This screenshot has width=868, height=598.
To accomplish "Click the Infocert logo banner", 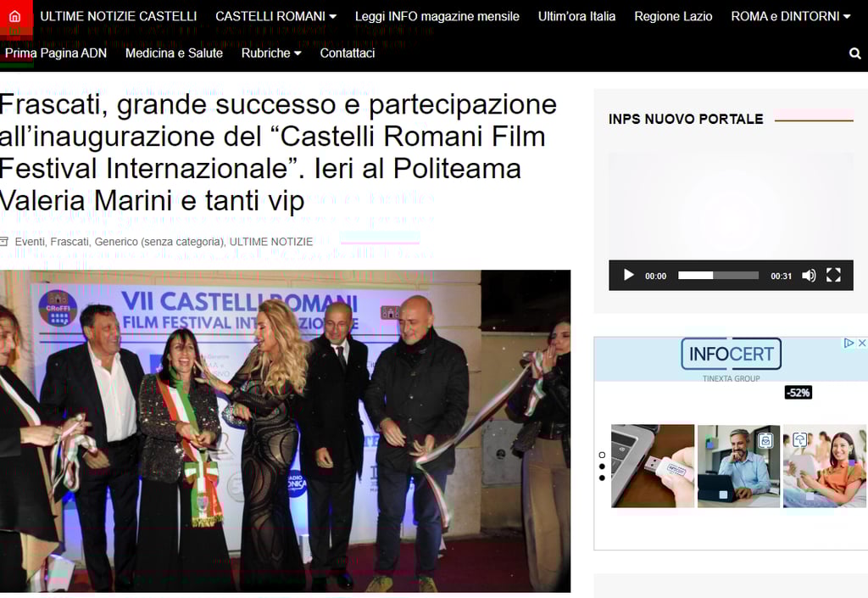I will click(731, 354).
